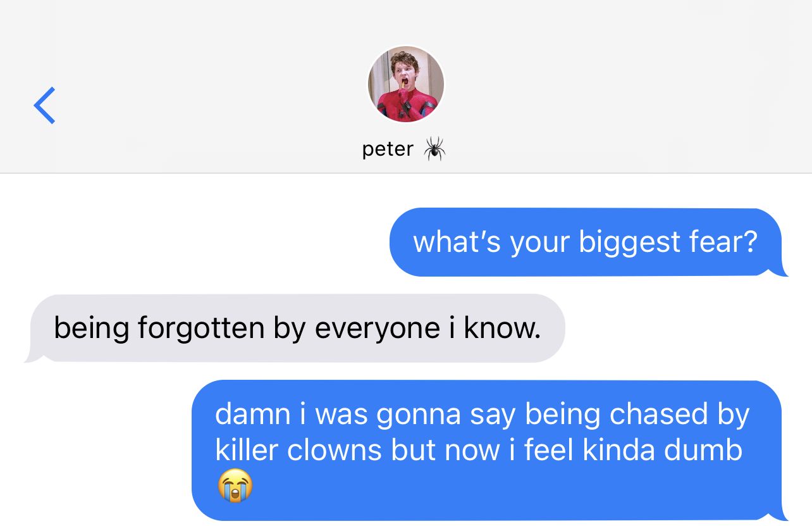Click the spider emoji beside peter
Screen dimensions: 812x526
[434, 149]
